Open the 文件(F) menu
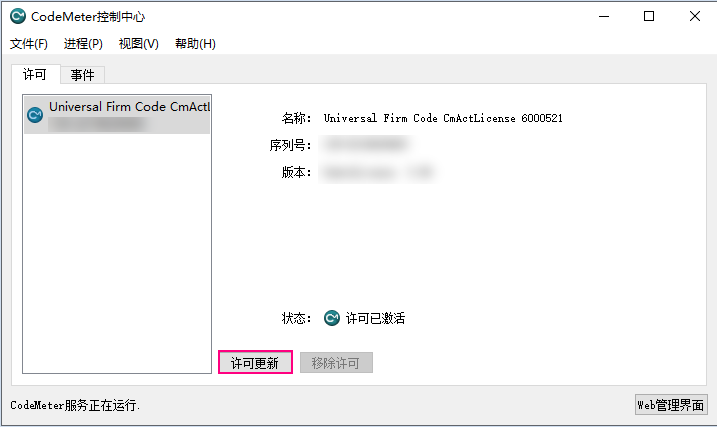The image size is (717, 427). 29,44
